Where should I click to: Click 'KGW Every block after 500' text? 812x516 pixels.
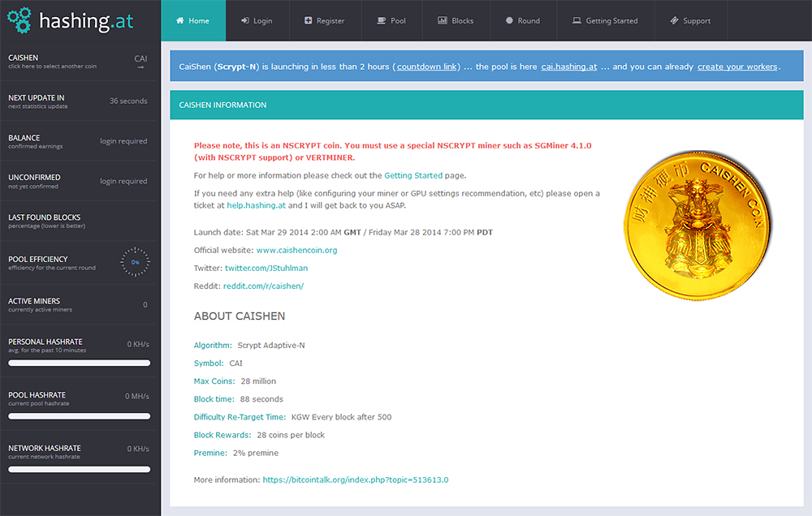(341, 417)
